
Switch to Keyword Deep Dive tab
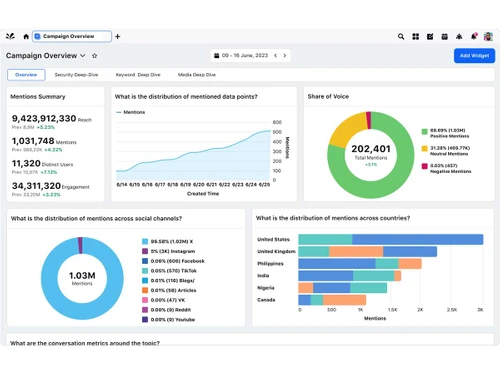point(138,75)
